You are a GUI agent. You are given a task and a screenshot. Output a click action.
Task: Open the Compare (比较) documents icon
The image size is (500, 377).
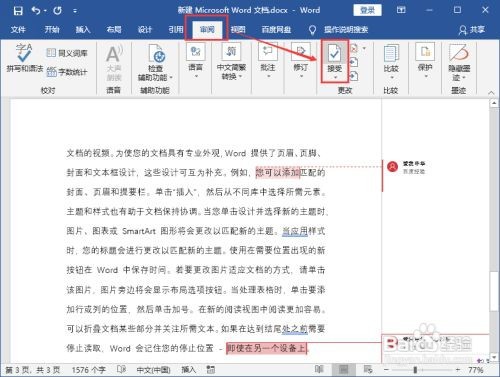[x=391, y=53]
